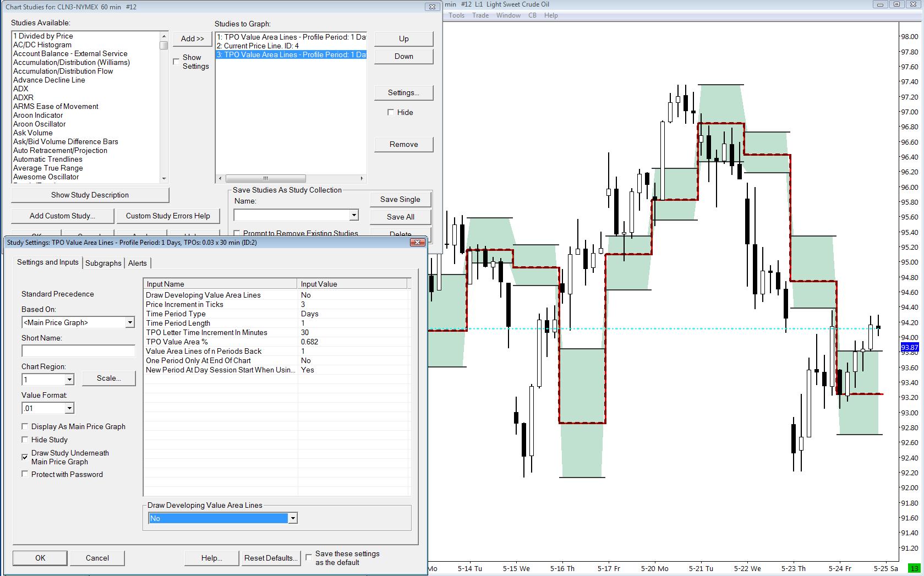Click the green 13 indicator at chart corner

pos(914,568)
